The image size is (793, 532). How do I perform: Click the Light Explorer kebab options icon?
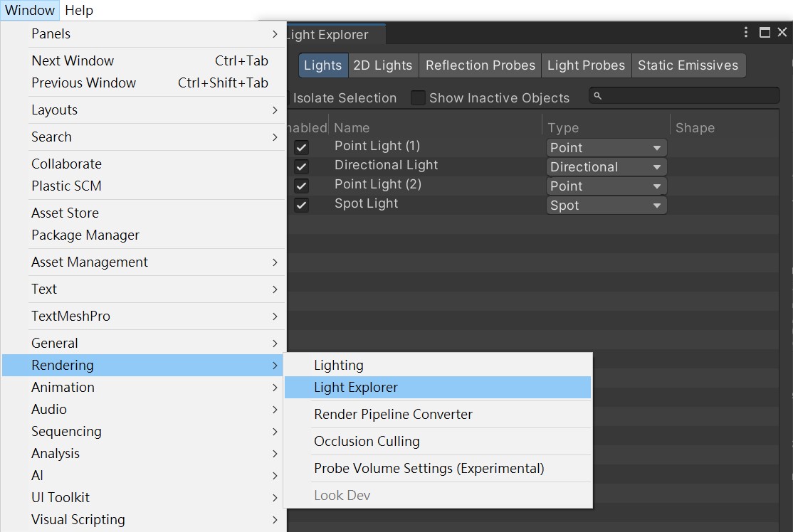(746, 33)
